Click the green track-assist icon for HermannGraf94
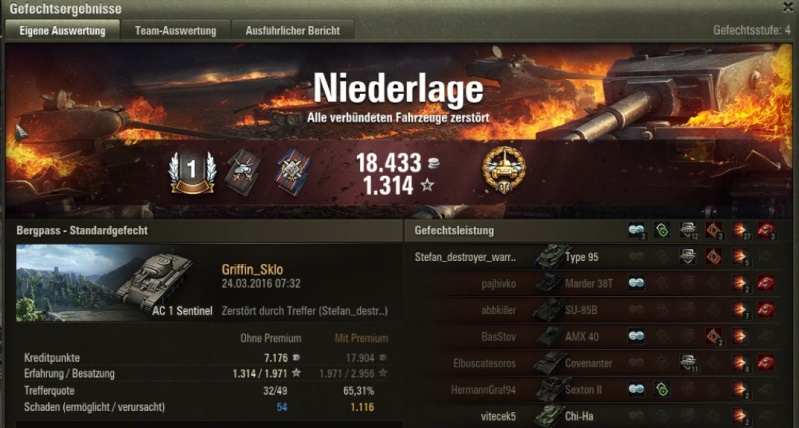The width and height of the screenshot is (799, 428). pyautogui.click(x=662, y=389)
